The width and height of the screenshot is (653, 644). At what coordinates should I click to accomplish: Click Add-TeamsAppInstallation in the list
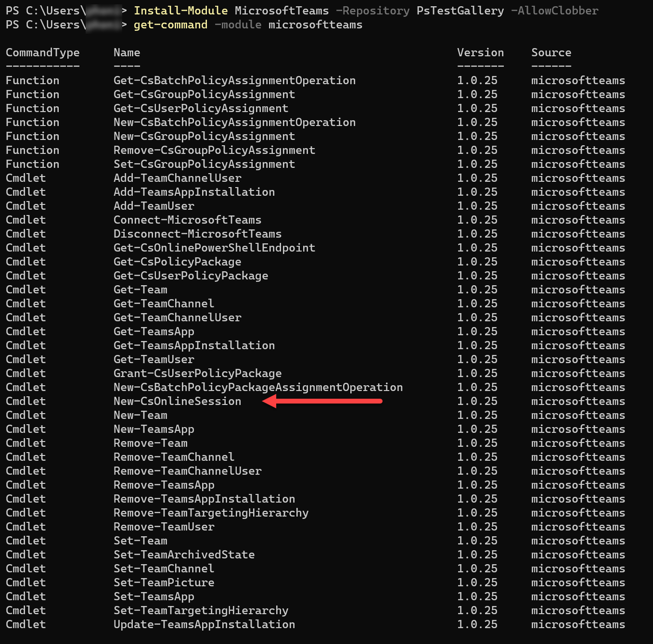click(x=194, y=192)
